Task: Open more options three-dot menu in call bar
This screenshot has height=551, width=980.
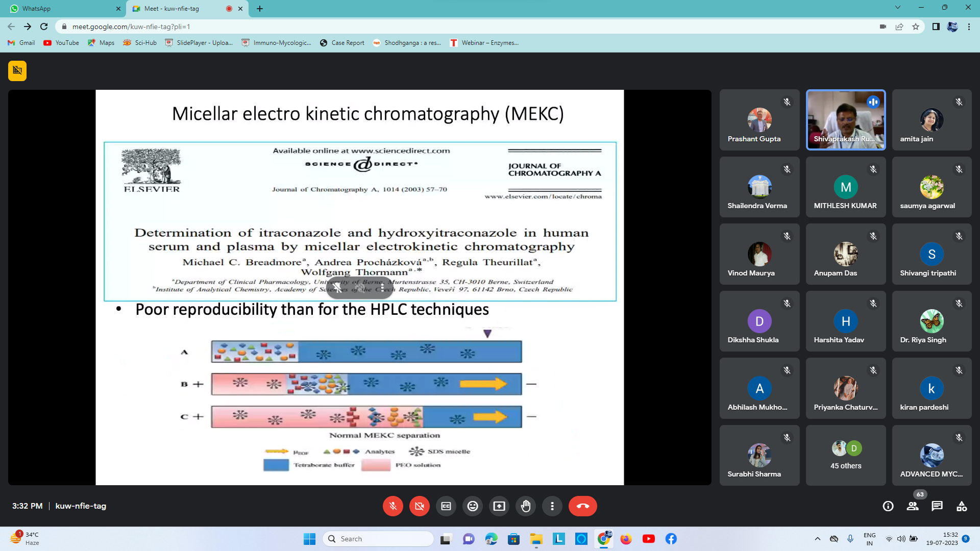Action: click(552, 506)
